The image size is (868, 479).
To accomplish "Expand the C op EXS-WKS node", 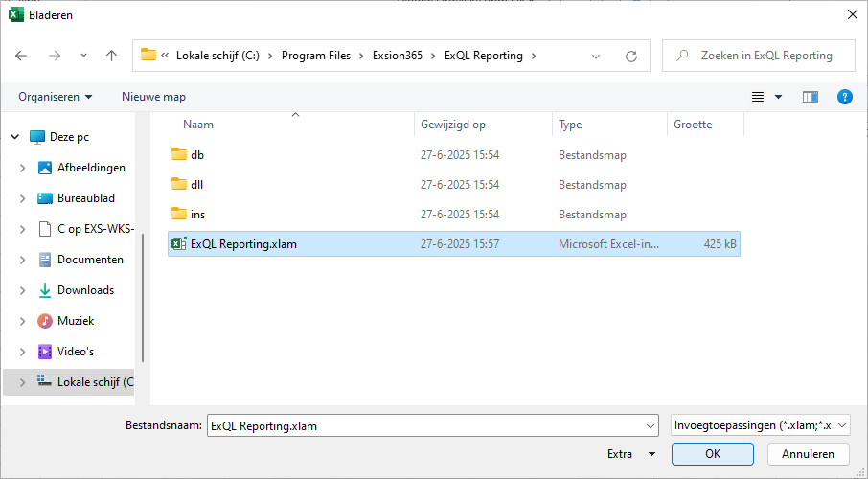I will click(x=23, y=229).
